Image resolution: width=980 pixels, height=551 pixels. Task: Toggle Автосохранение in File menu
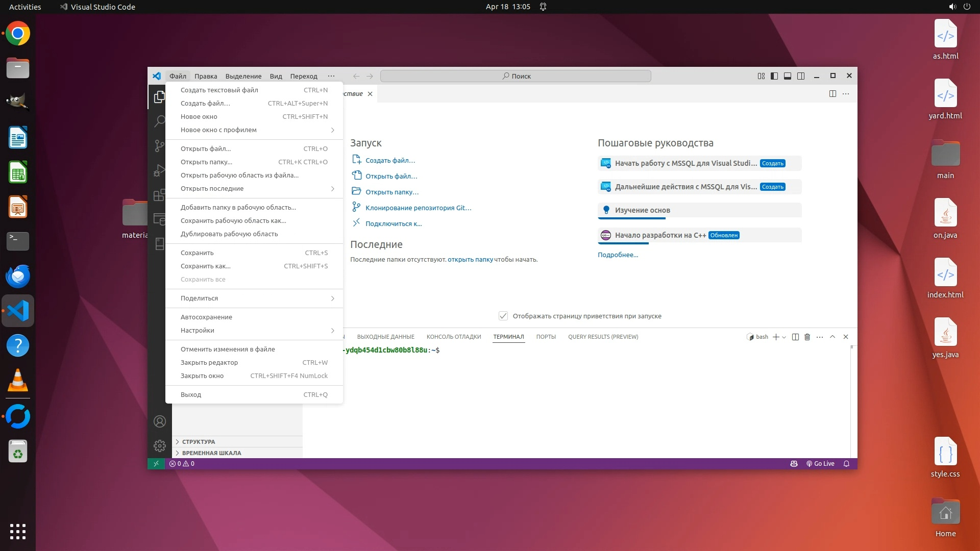click(206, 317)
